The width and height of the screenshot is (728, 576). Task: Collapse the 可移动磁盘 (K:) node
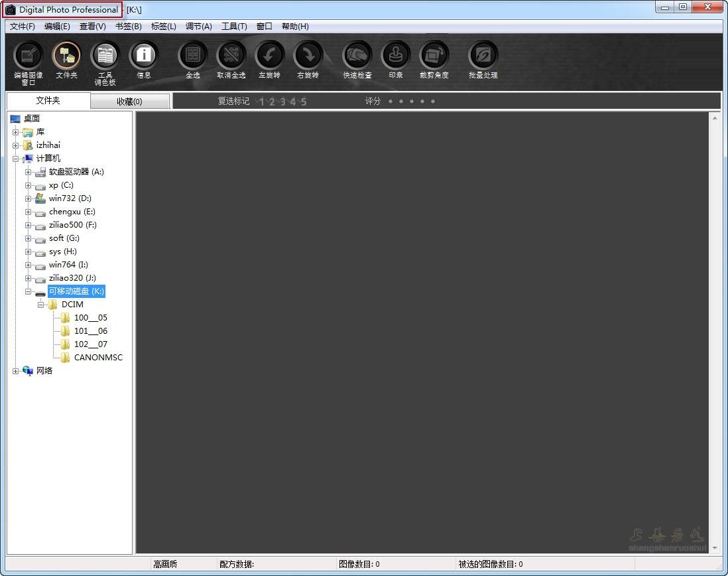[29, 292]
